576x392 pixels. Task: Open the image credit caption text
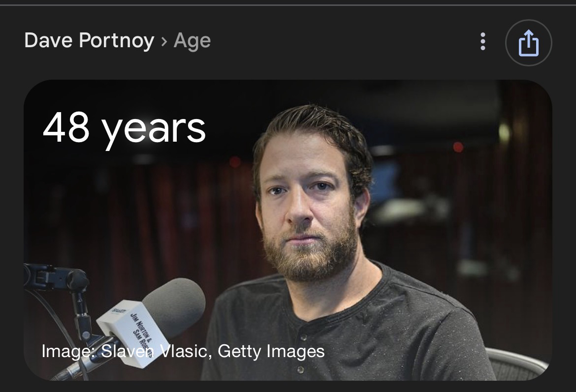click(x=183, y=351)
